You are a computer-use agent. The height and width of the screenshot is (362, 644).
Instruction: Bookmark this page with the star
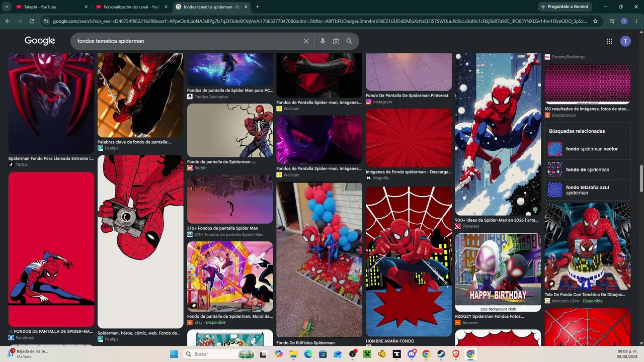pos(595,21)
